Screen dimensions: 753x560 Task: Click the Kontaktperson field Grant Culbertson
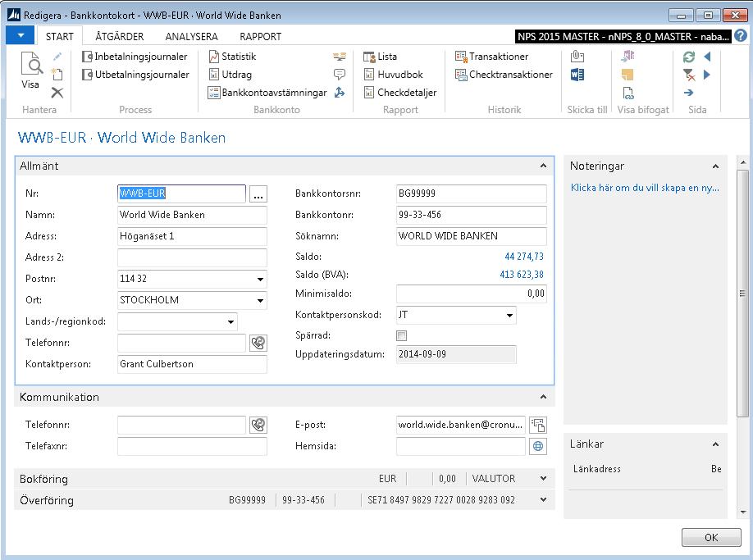192,364
